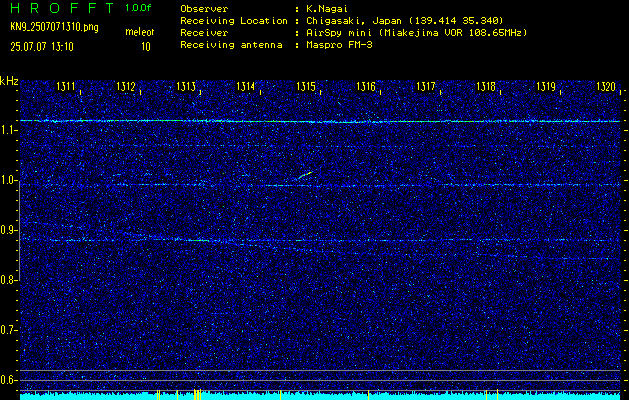Click the Observer field label
The height and width of the screenshot is (400, 629).
click(204, 9)
